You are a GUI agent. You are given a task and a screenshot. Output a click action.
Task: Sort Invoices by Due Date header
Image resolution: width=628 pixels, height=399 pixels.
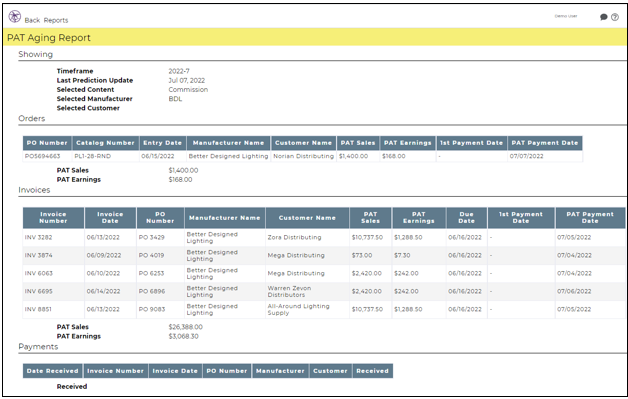[x=467, y=218]
